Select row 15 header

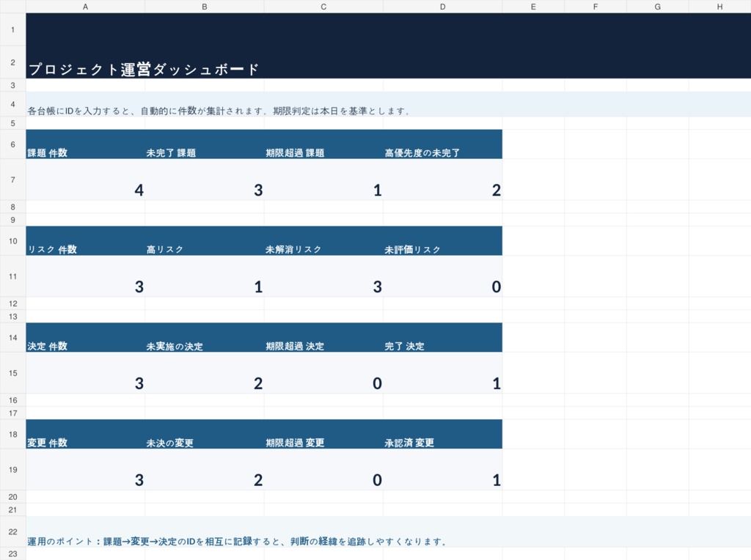13,373
